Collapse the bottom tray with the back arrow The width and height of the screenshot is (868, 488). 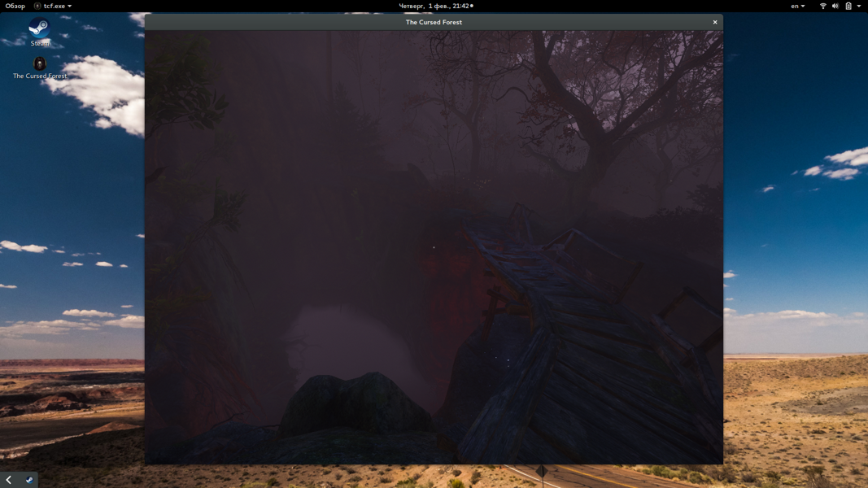(8, 480)
